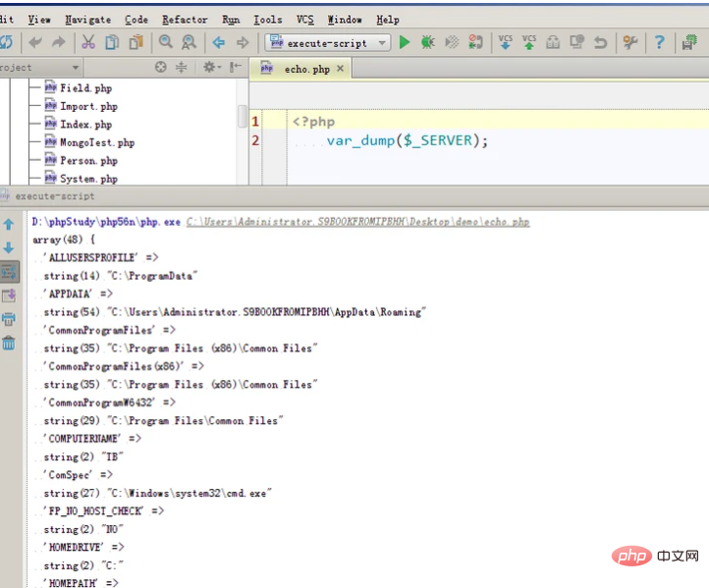
Task: Click the Find magnifier icon in toolbar
Action: pyautogui.click(x=165, y=42)
